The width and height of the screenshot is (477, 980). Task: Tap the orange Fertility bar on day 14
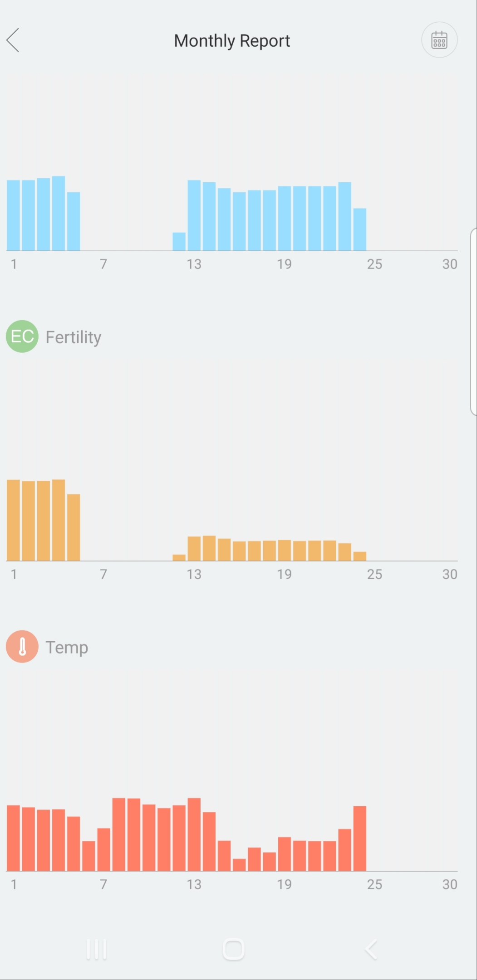[x=209, y=548]
